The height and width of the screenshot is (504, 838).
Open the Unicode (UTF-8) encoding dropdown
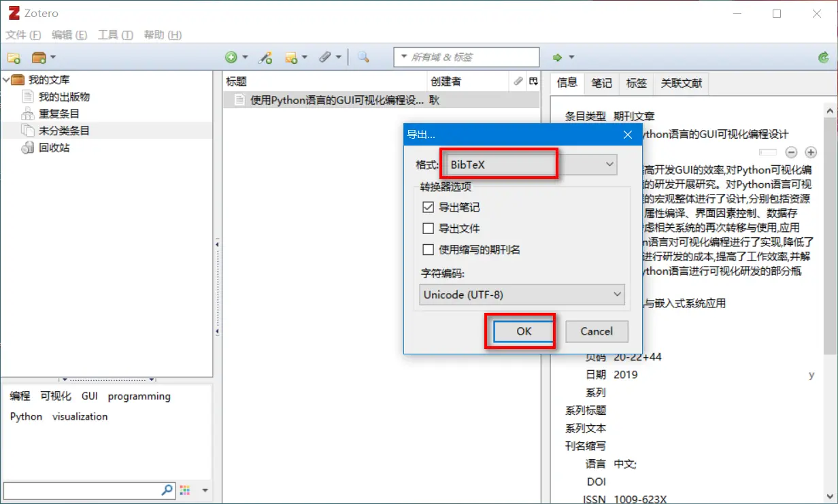(x=522, y=295)
